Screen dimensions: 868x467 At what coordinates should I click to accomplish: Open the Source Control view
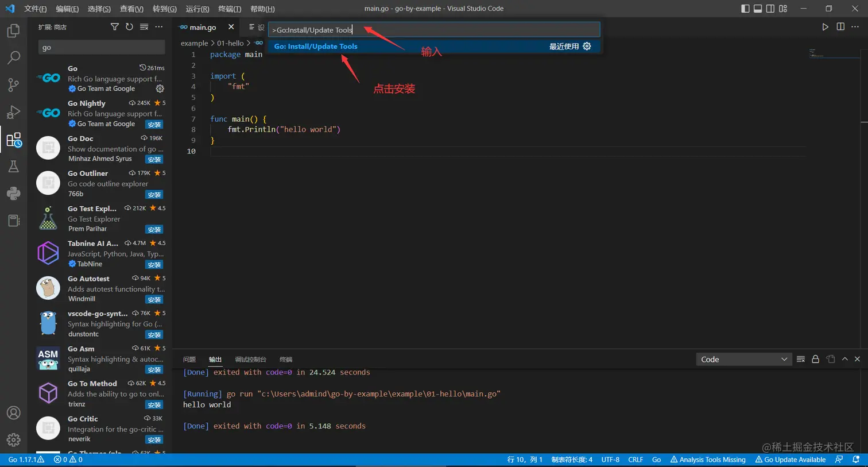13,85
